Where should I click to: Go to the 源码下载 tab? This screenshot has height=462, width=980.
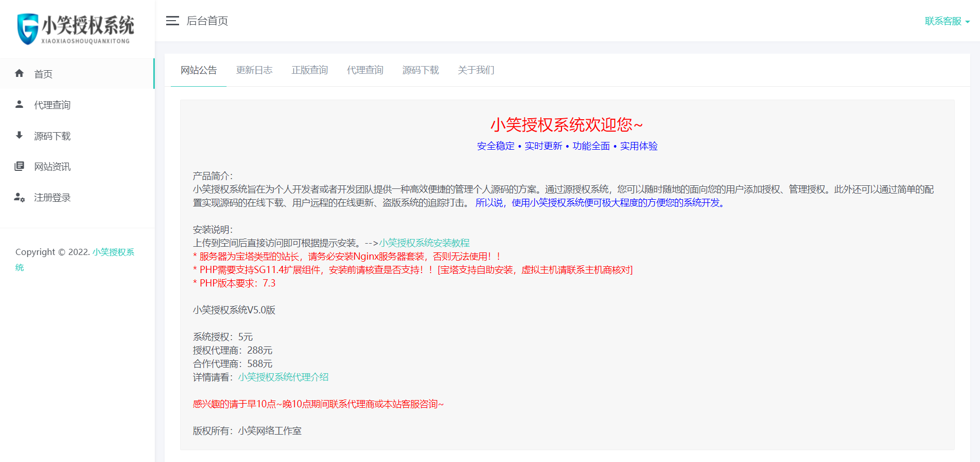(421, 70)
